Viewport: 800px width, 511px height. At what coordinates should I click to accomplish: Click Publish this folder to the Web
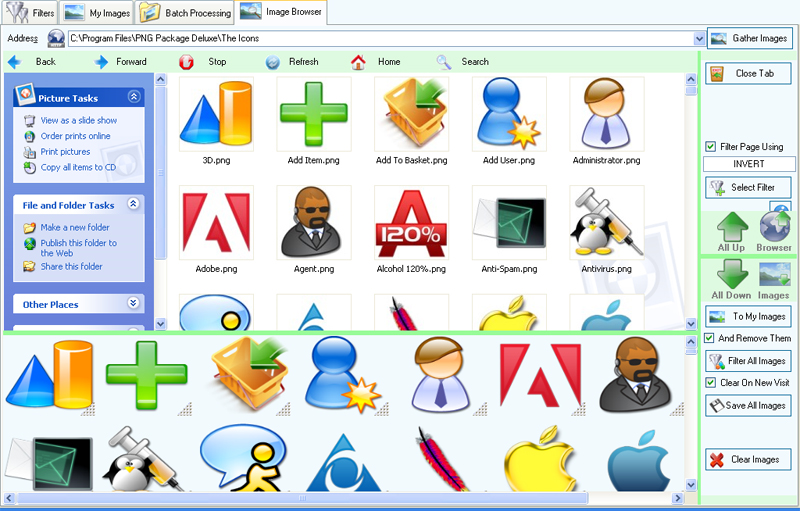79,248
